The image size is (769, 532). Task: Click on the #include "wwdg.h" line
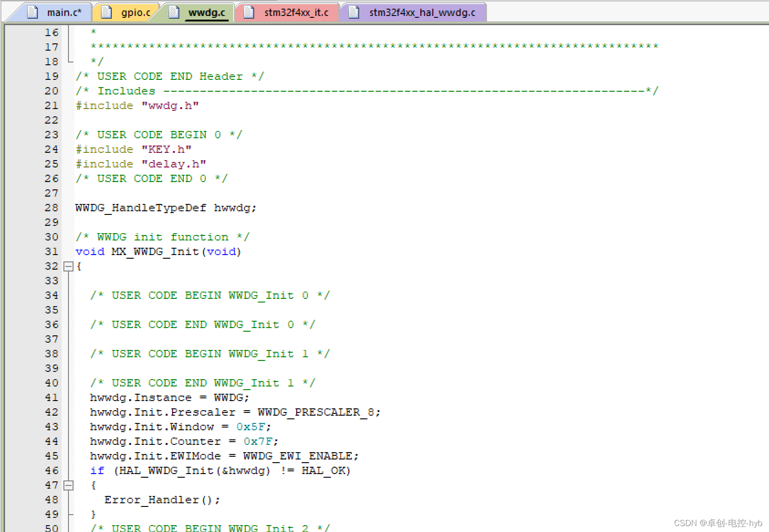coord(137,106)
